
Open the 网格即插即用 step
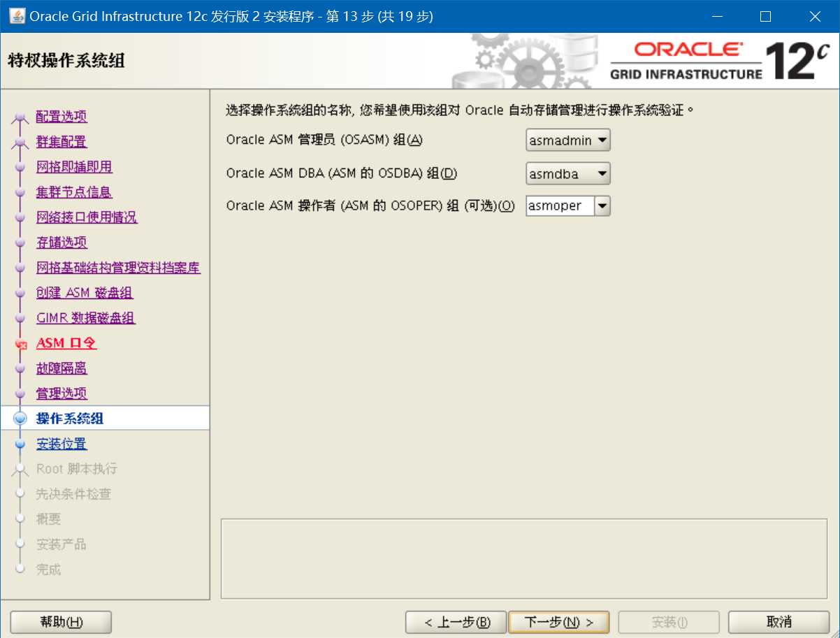pos(74,167)
